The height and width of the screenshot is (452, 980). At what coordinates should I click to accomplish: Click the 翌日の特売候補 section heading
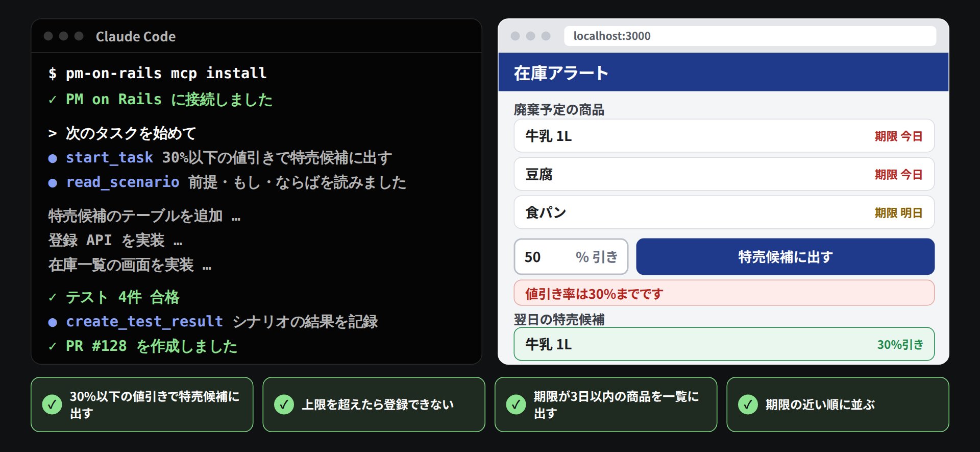point(559,319)
